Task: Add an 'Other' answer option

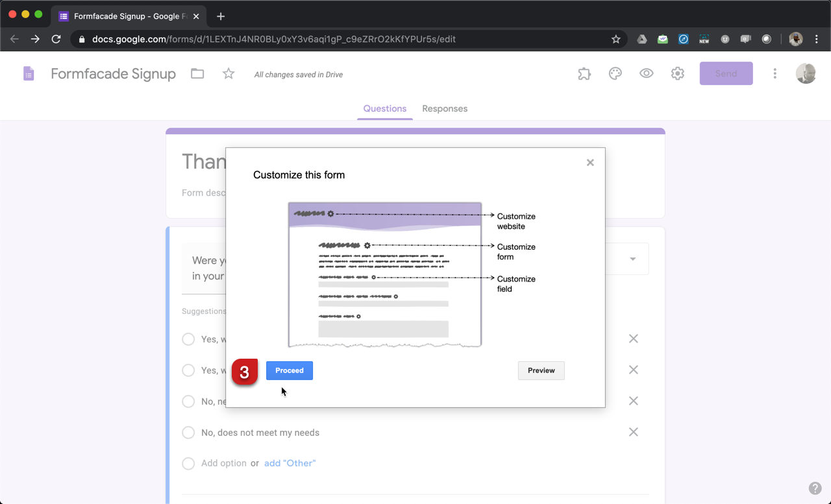Action: click(290, 463)
